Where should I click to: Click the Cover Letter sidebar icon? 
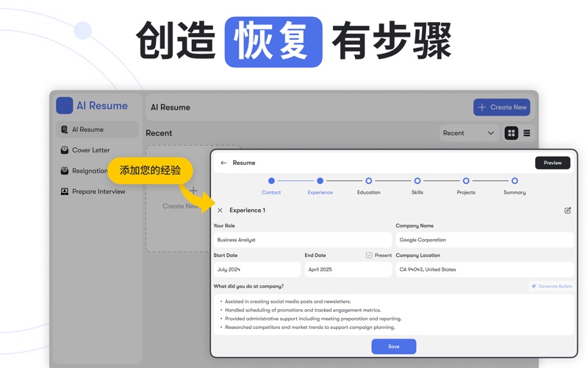pos(65,150)
